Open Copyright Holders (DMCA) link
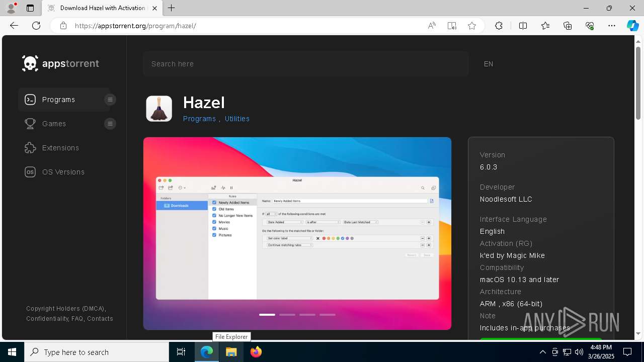The width and height of the screenshot is (644, 362). (65, 309)
